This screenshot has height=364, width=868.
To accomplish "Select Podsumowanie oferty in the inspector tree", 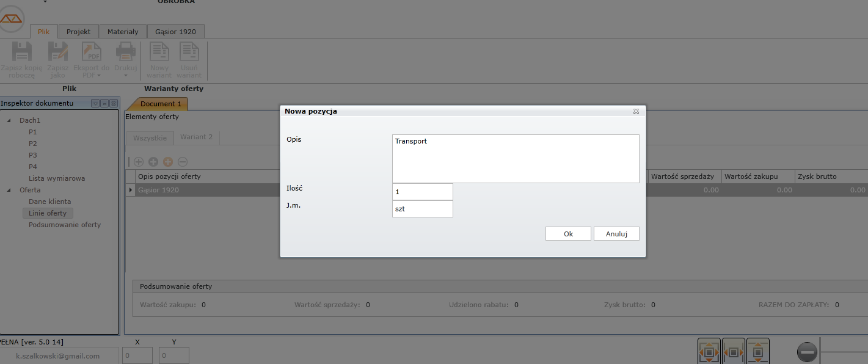I will click(x=65, y=225).
